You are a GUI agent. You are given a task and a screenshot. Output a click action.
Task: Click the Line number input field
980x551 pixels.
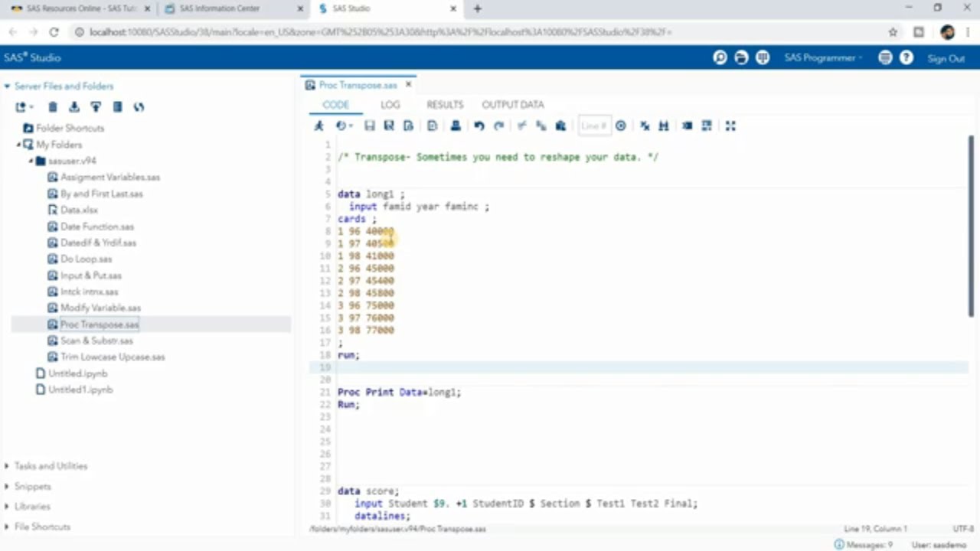coord(593,126)
